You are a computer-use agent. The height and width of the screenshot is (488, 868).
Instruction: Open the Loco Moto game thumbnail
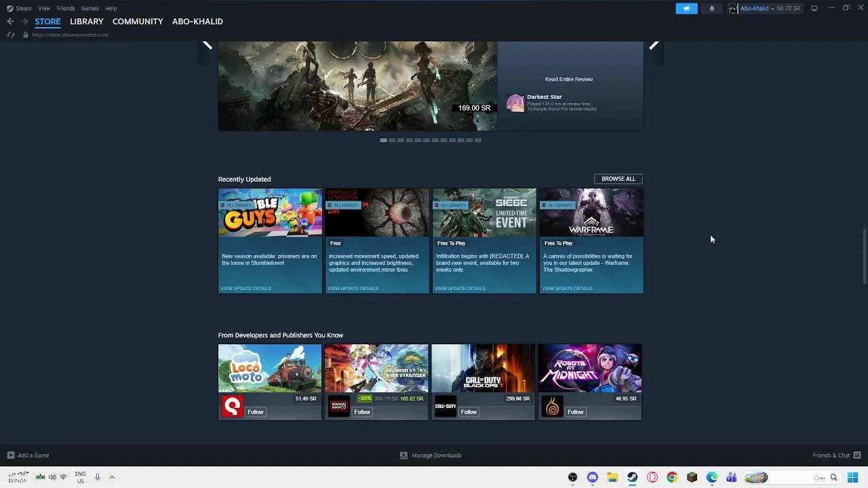270,368
